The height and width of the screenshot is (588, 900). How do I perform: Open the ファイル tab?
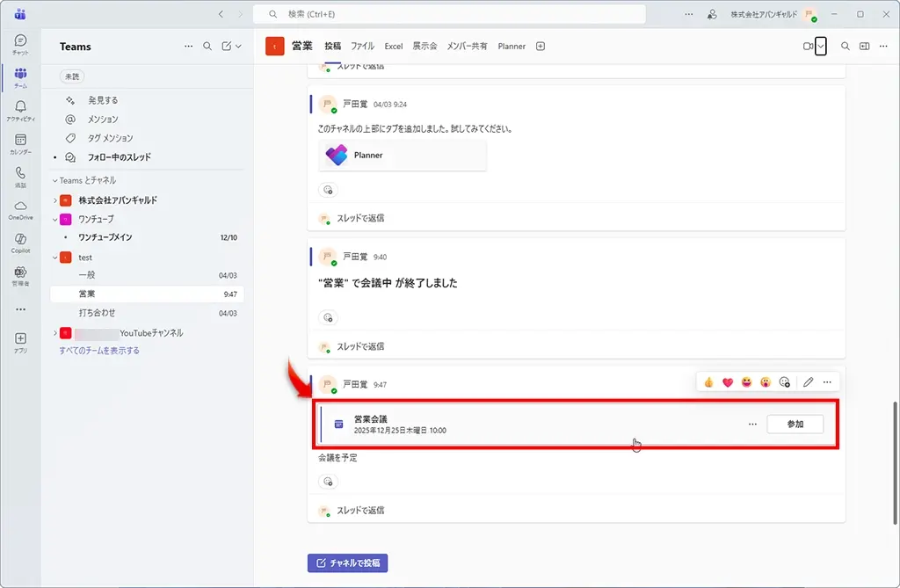tap(362, 47)
